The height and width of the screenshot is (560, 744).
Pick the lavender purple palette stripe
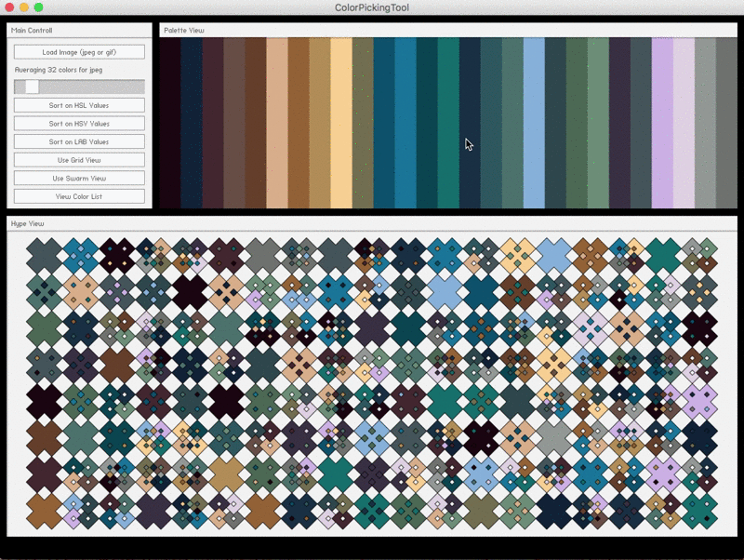tap(662, 123)
